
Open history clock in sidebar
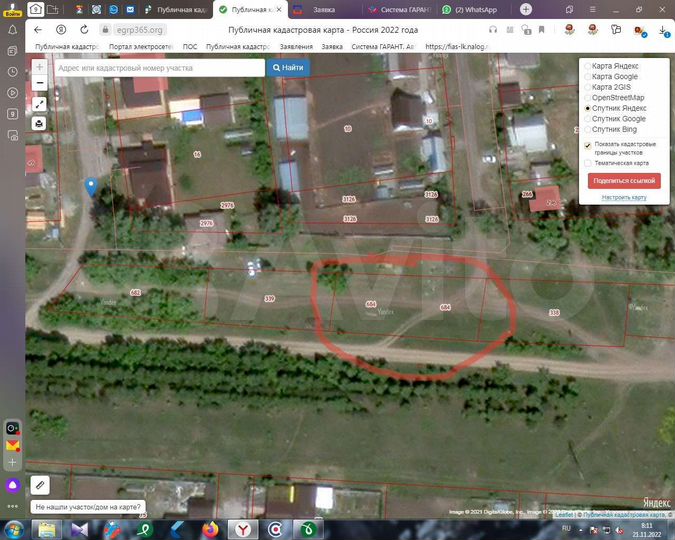pyautogui.click(x=12, y=71)
